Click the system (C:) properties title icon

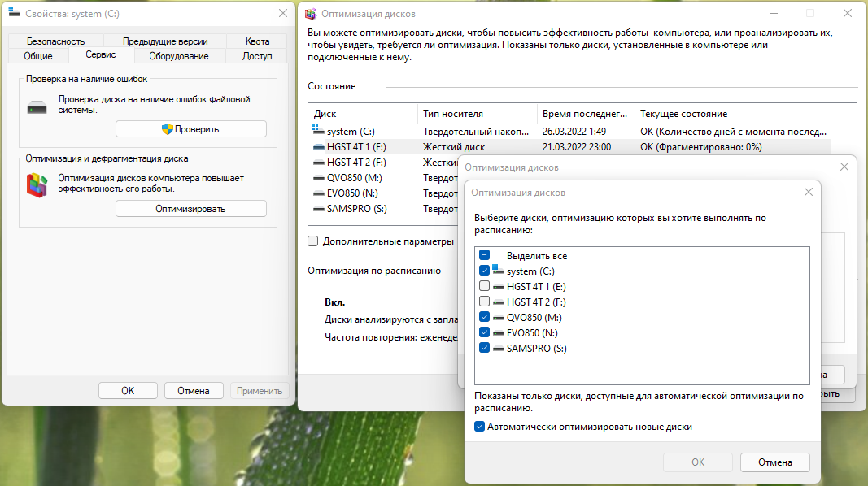tap(15, 13)
